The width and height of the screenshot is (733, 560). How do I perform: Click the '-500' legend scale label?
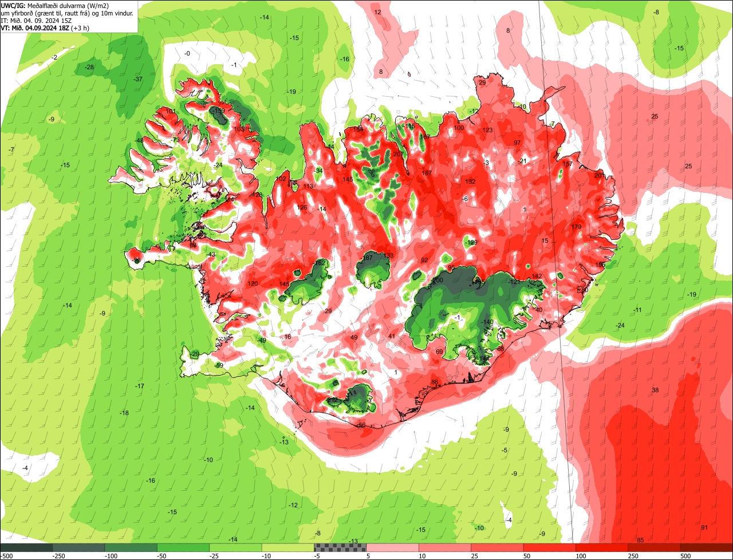[x=7, y=556]
